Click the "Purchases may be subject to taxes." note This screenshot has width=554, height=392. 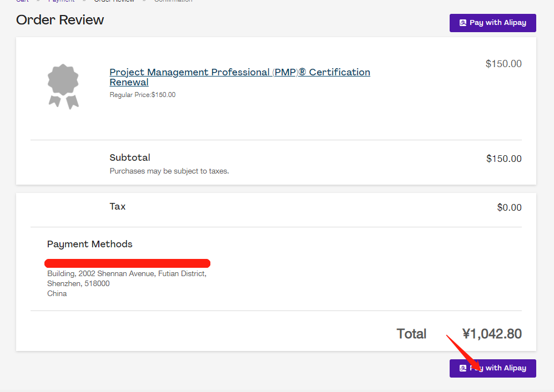(x=169, y=171)
